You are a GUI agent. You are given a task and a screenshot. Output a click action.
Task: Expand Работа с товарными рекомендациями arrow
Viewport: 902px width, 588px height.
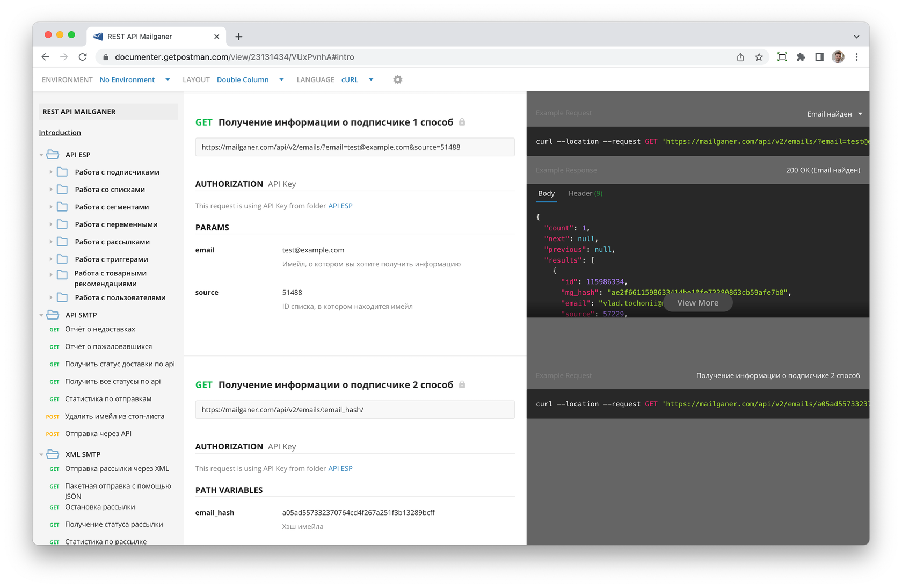[x=51, y=274]
